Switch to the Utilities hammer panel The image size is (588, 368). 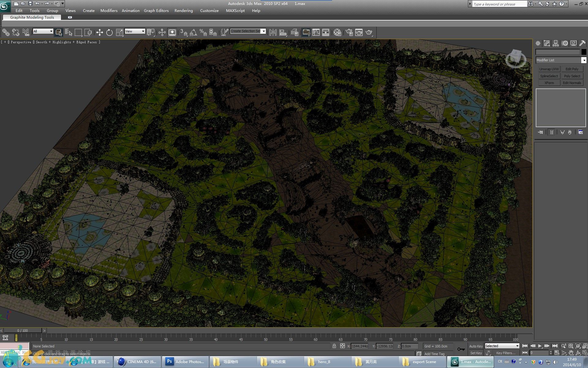pos(582,43)
